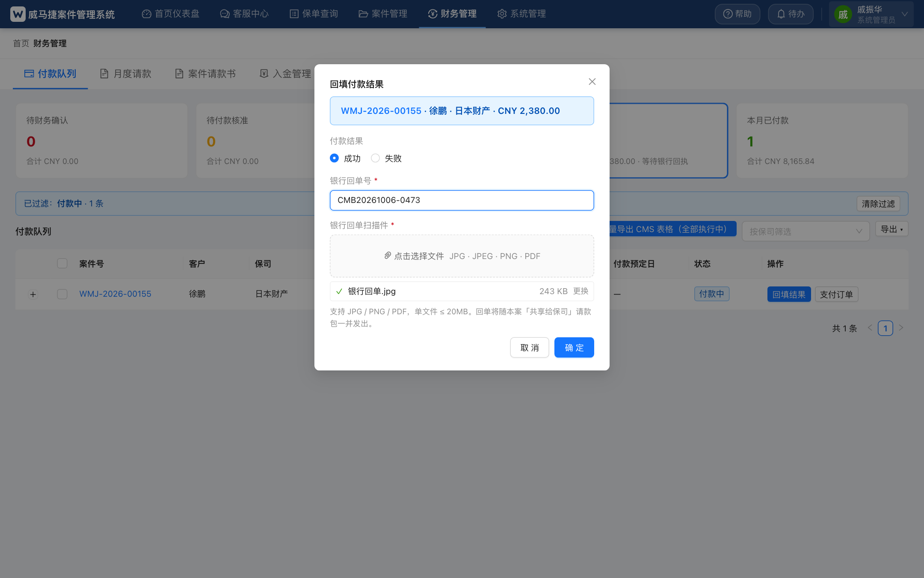Click the 付款中 status tag
This screenshot has height=578, width=924.
pos(711,294)
